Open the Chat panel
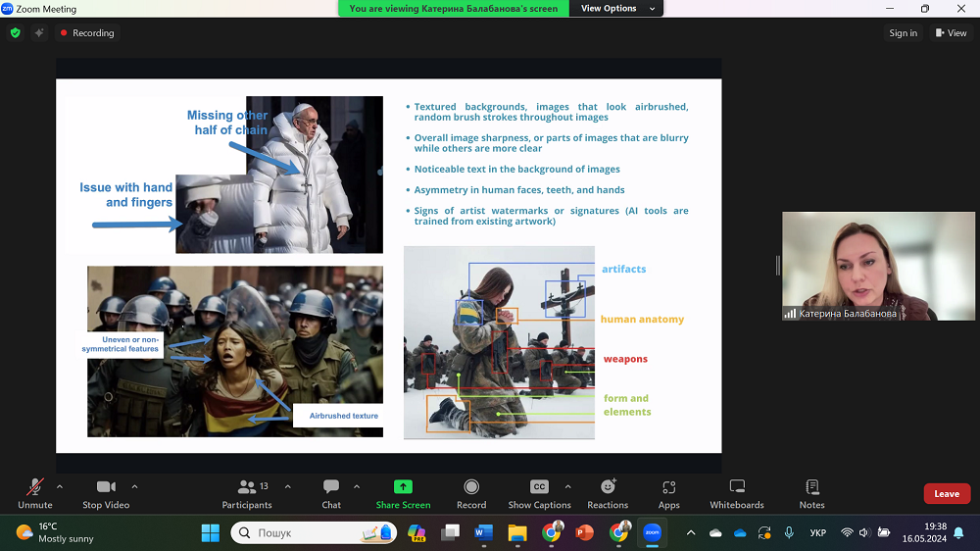The image size is (980, 551). pyautogui.click(x=331, y=487)
